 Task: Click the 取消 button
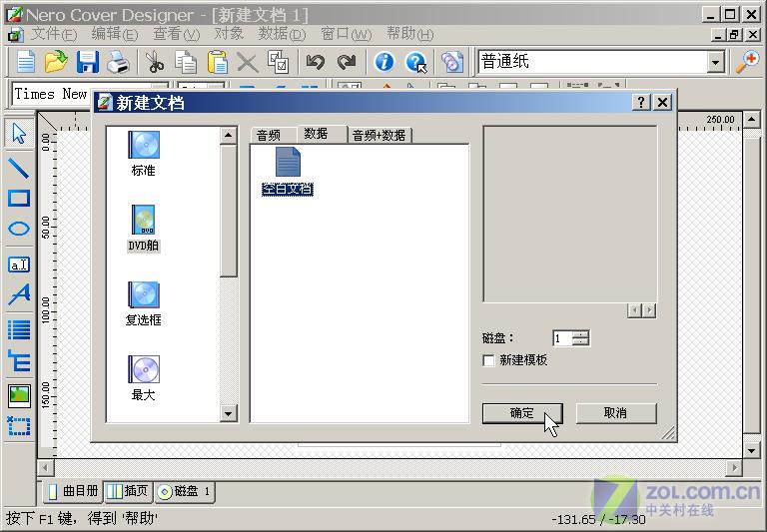(x=616, y=413)
